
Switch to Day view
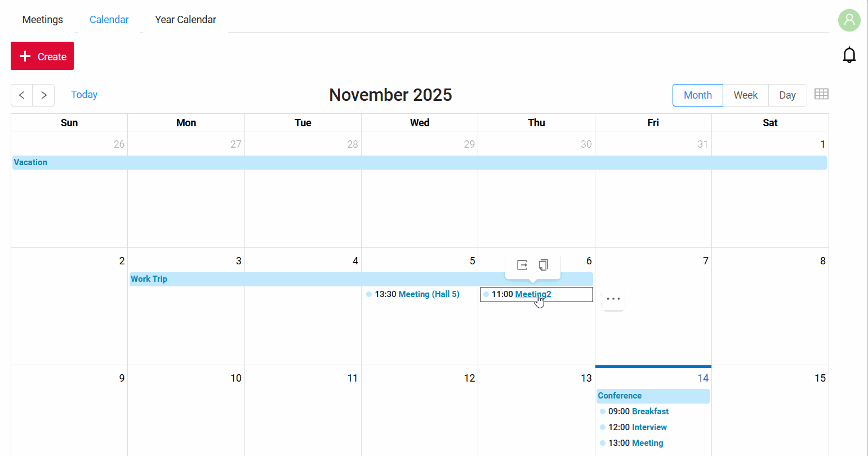click(787, 95)
